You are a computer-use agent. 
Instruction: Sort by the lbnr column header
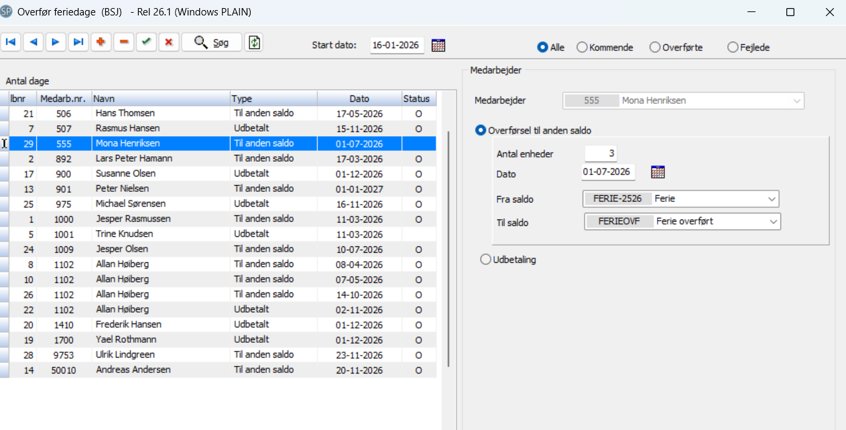(23, 99)
